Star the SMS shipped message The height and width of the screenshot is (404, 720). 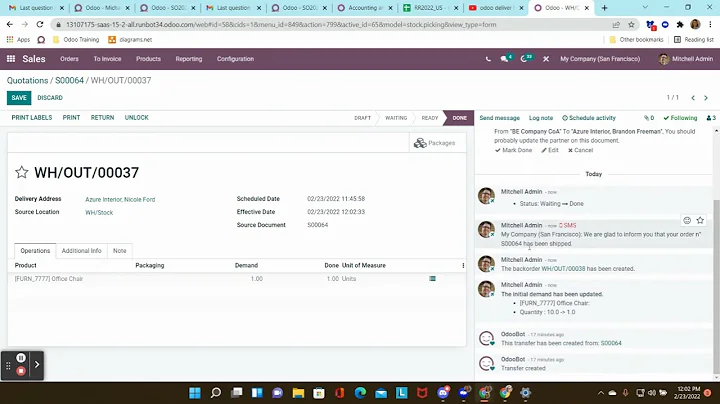pyautogui.click(x=700, y=220)
